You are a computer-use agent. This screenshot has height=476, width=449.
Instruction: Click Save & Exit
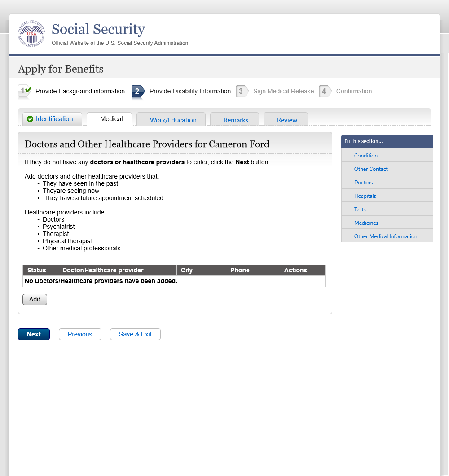click(x=135, y=334)
